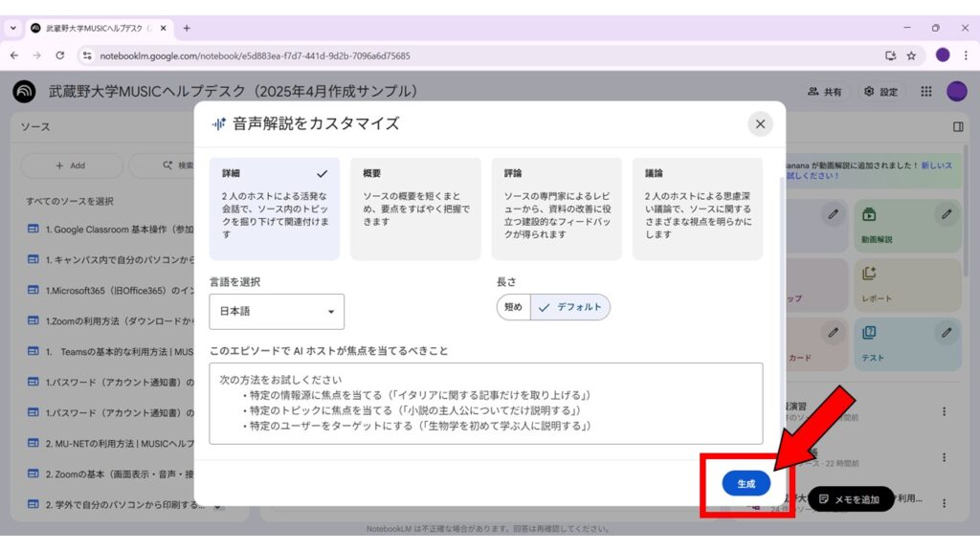Screen dimensions: 980x551
Task: Choose the 評論 format card
Action: (x=557, y=209)
